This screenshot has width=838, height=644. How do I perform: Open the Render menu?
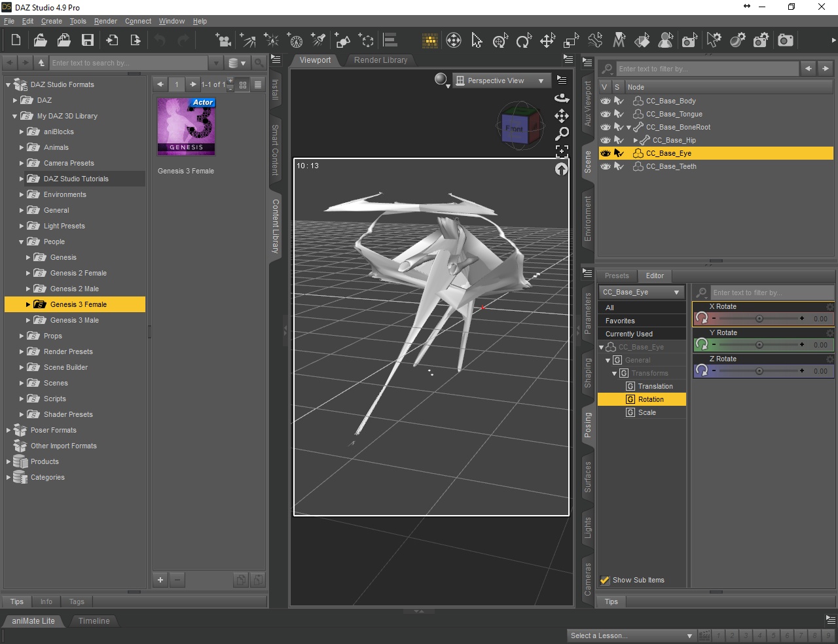tap(105, 21)
